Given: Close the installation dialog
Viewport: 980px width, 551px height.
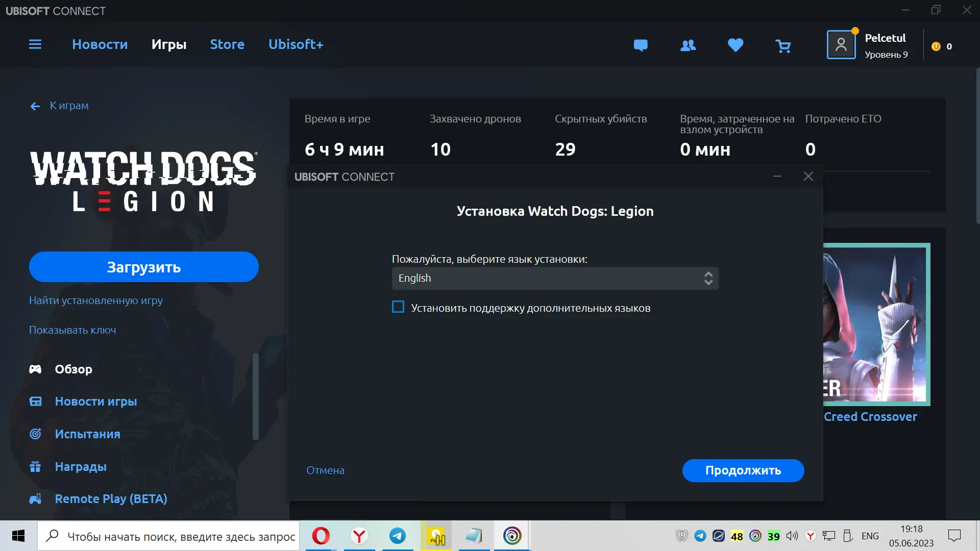Looking at the screenshot, I should click(808, 177).
